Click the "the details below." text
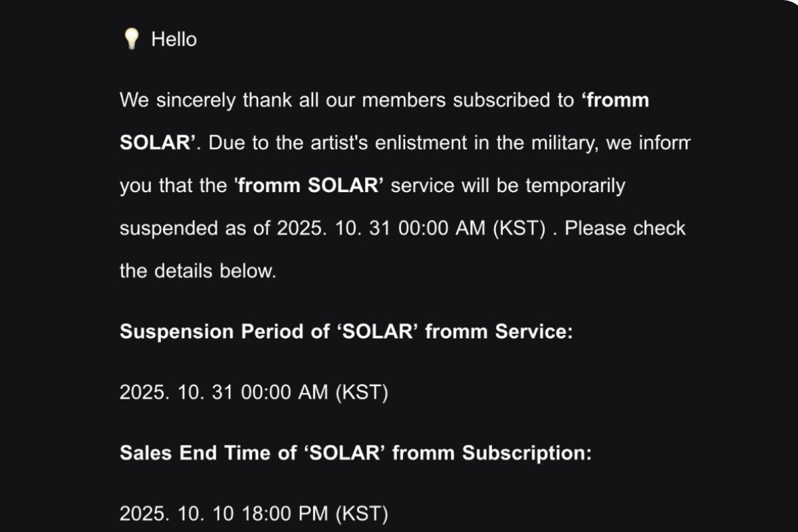 tap(198, 271)
